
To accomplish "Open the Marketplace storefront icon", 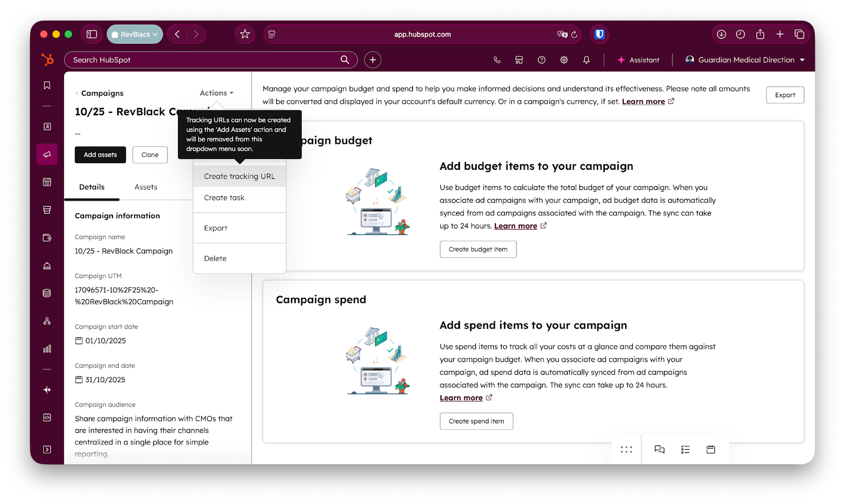I will pos(519,60).
